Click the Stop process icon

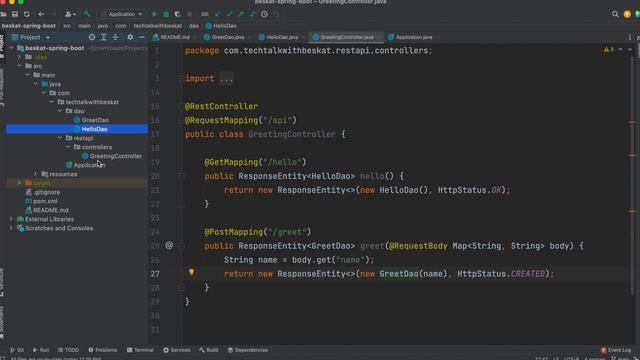pos(189,14)
